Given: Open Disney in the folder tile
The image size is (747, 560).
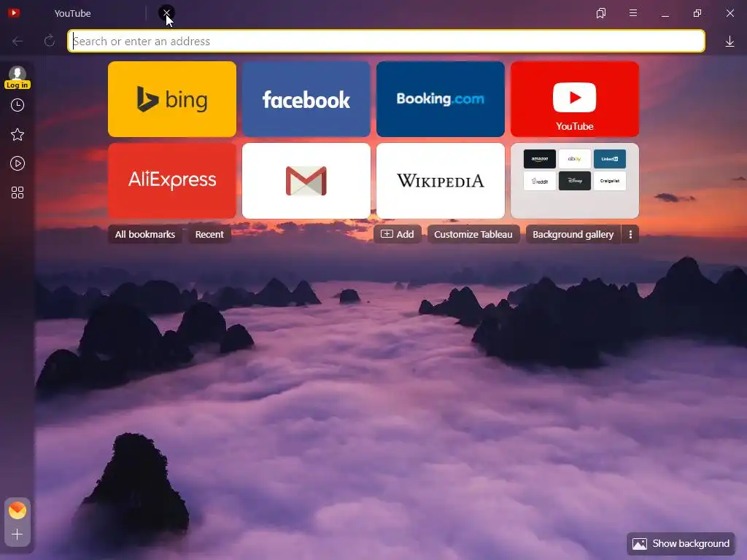Looking at the screenshot, I should pos(575,181).
